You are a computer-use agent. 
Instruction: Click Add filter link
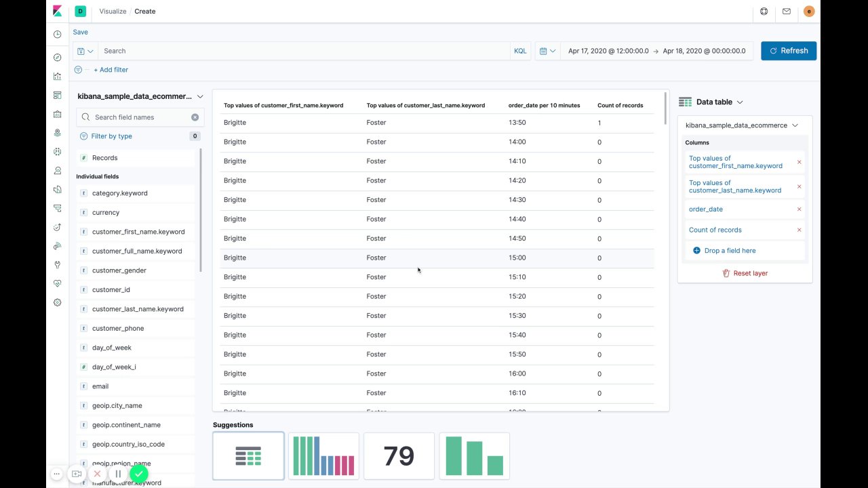111,70
